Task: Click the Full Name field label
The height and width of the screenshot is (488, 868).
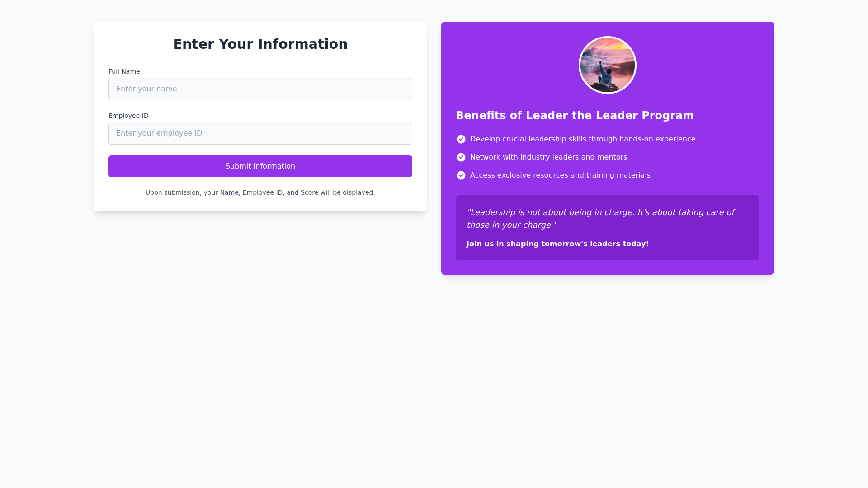Action: 124,71
